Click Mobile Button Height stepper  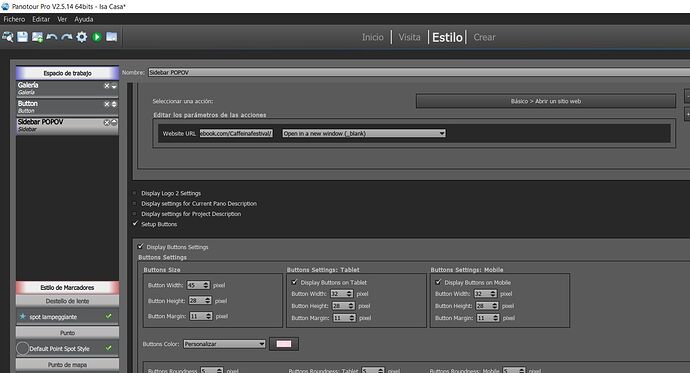[x=495, y=306]
